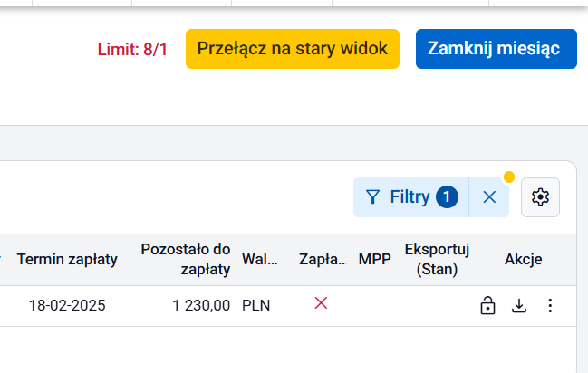Image resolution: width=588 pixels, height=373 pixels.
Task: Click the red Limit: 8/1 indicator
Action: point(132,50)
